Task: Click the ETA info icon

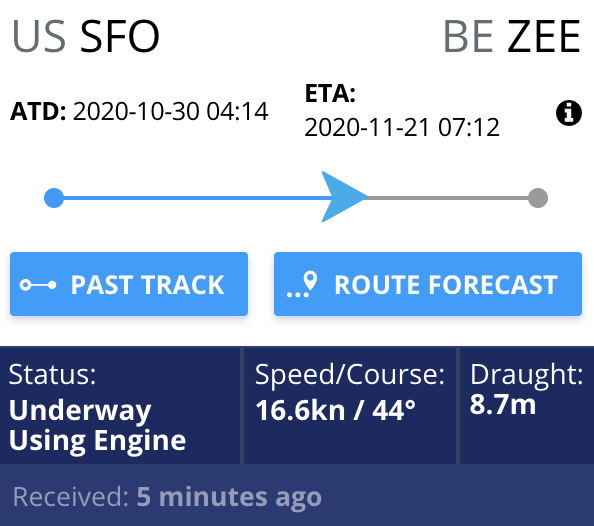Action: tap(569, 113)
